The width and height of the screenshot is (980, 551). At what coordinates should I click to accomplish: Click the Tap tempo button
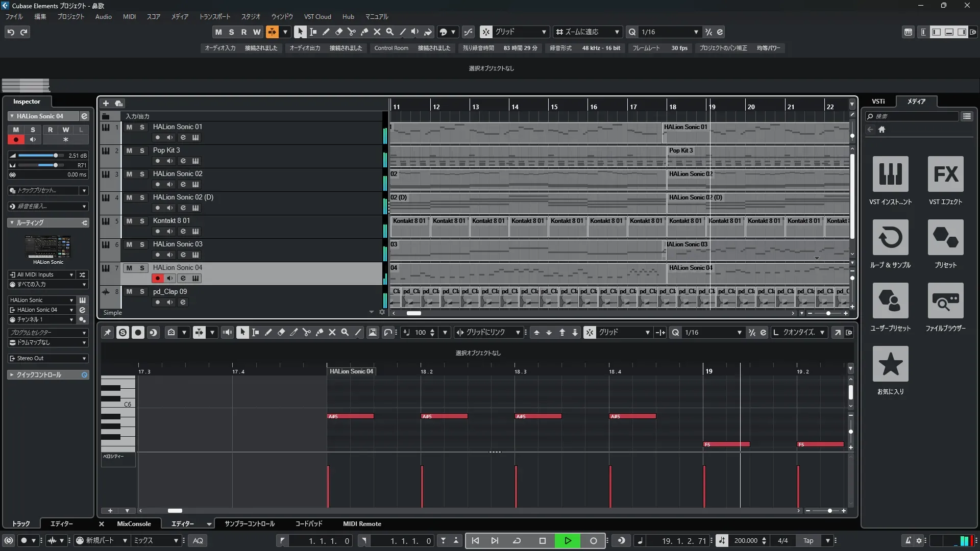(x=808, y=540)
